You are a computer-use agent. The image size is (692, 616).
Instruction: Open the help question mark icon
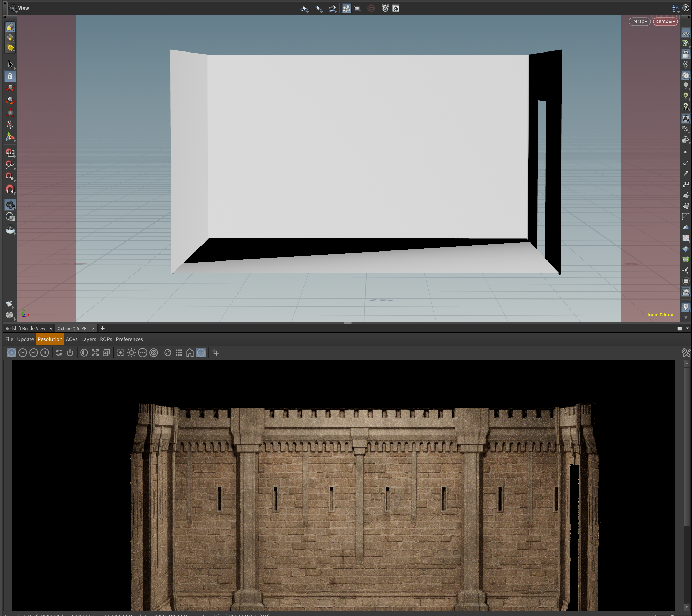pyautogui.click(x=686, y=8)
